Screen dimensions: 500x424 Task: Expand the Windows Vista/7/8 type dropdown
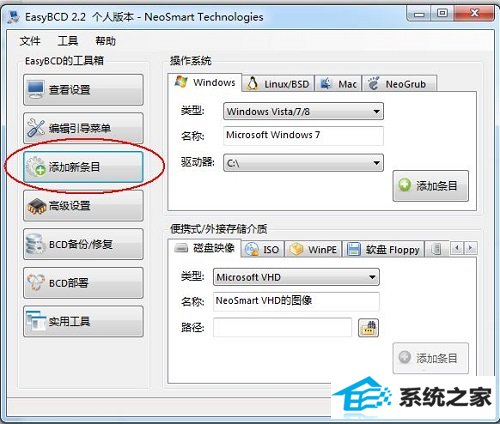tap(303, 111)
